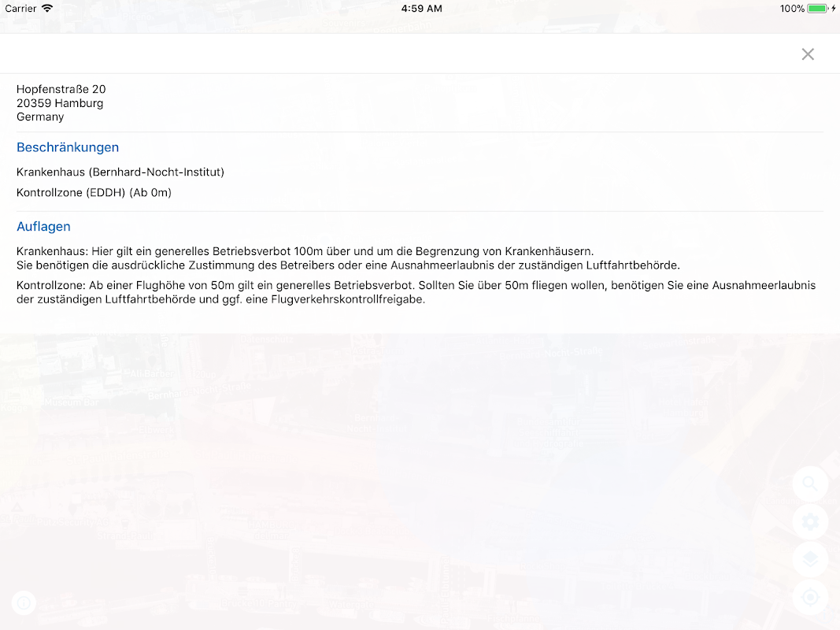Open the map layers icon

tap(810, 559)
